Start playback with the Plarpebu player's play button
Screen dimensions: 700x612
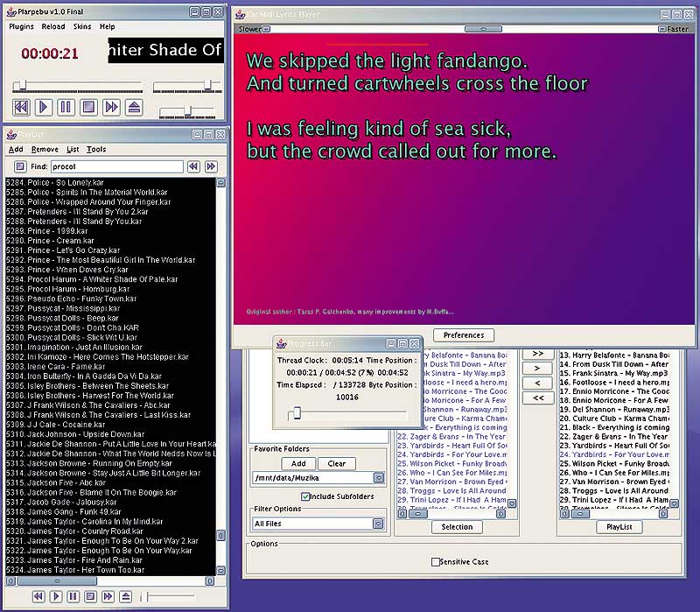click(x=43, y=107)
